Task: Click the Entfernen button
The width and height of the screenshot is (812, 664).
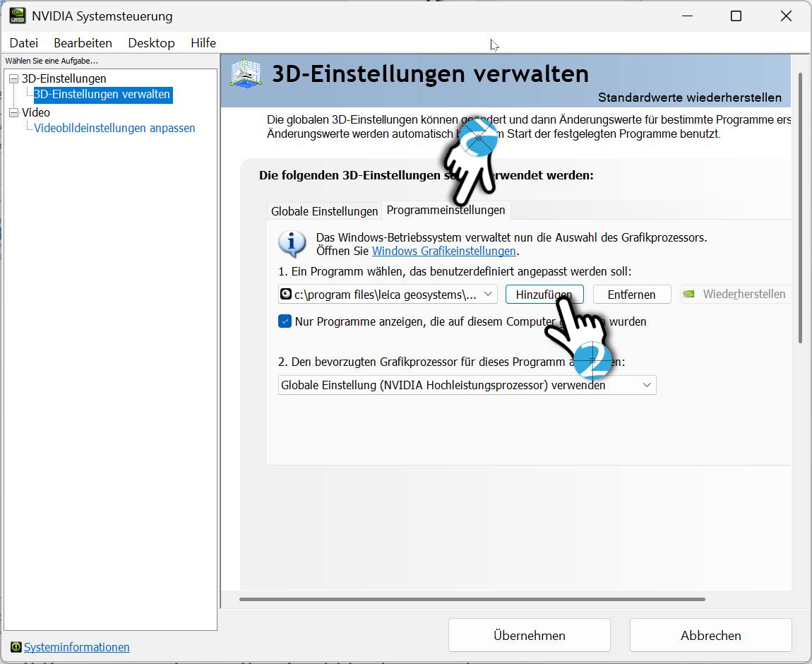Action: pos(632,294)
